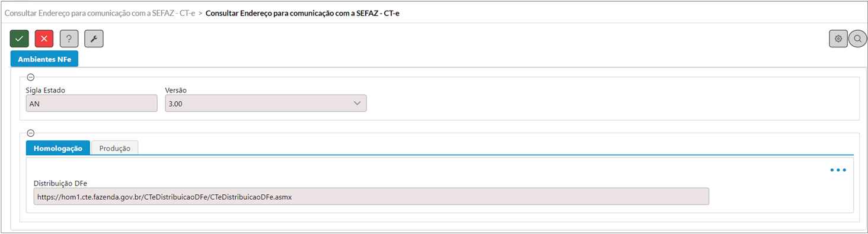Collapse the section above Sigla Estado

tap(31, 77)
